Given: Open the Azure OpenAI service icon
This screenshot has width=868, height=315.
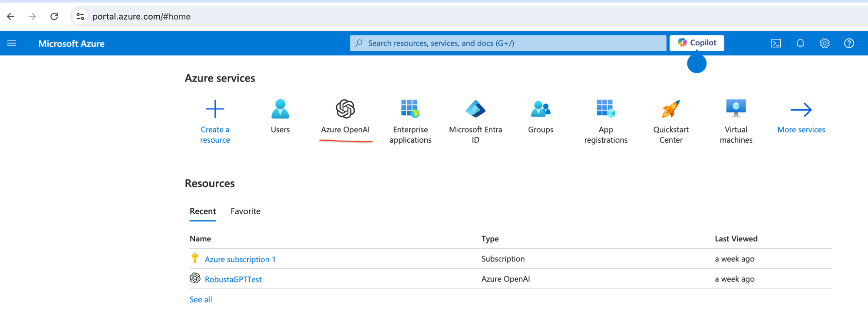Looking at the screenshot, I should (345, 109).
